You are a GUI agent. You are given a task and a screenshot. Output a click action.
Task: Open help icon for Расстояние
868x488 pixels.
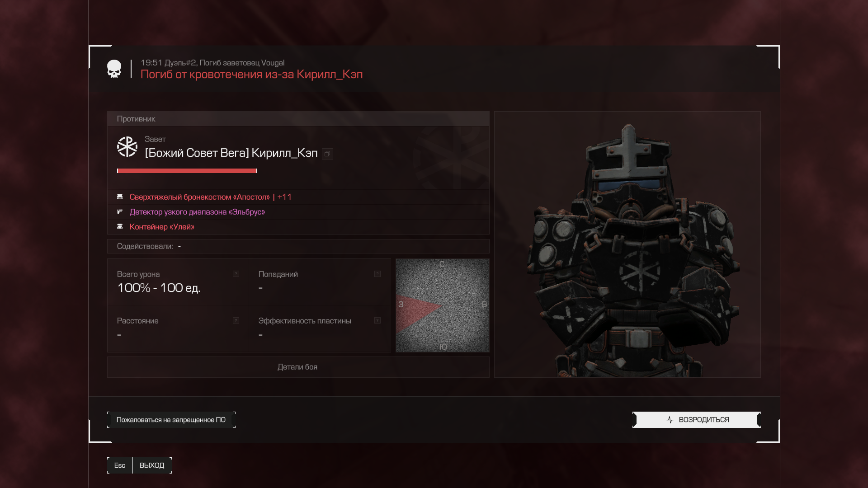pyautogui.click(x=236, y=320)
